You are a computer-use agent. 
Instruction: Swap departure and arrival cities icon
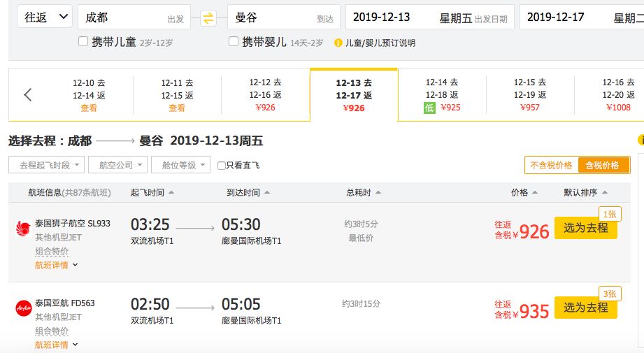pyautogui.click(x=208, y=18)
